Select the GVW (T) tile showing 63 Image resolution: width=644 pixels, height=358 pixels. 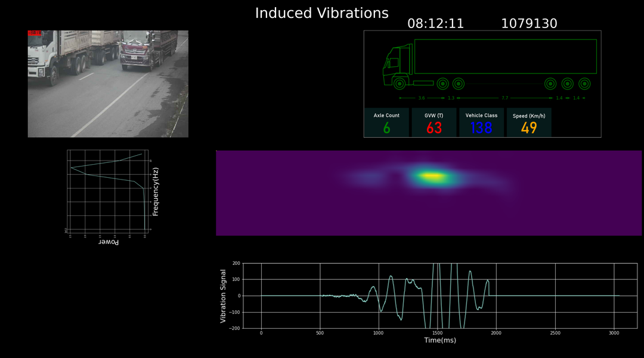(x=434, y=122)
